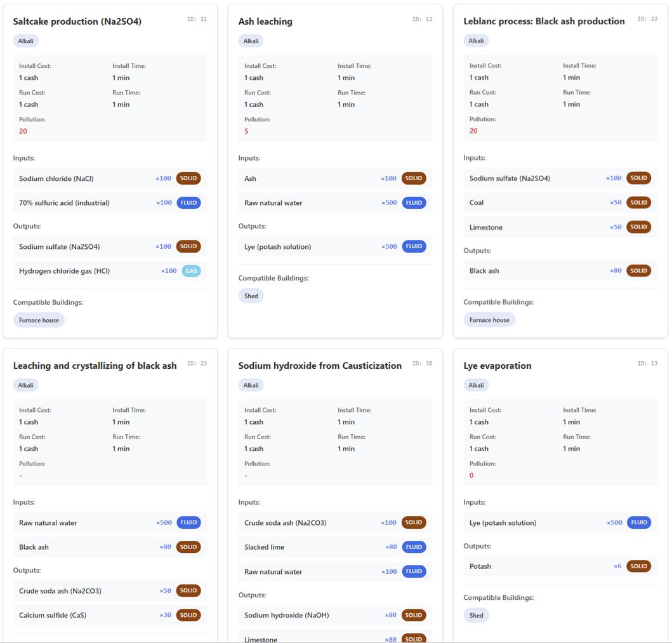Click the GAS badge next to Hydrogen chloride
The height and width of the screenshot is (643, 672).
(191, 270)
